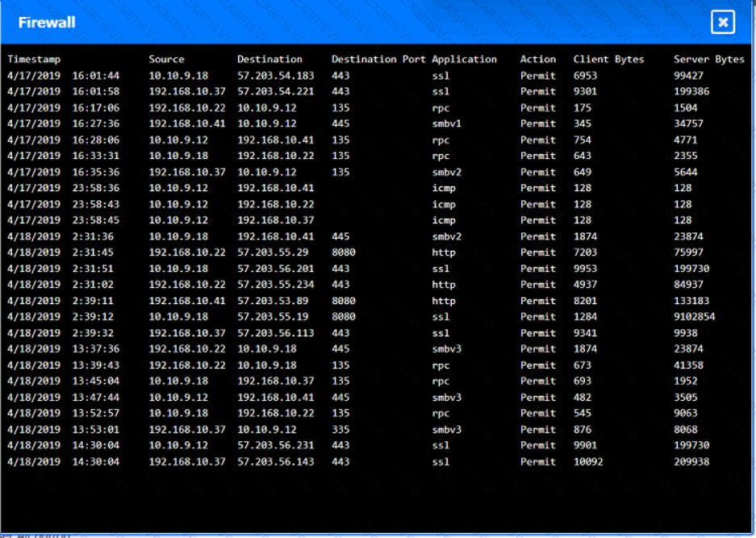Screen dimensions: 756x538
Task: Click client bytes value 643
Action: point(582,156)
